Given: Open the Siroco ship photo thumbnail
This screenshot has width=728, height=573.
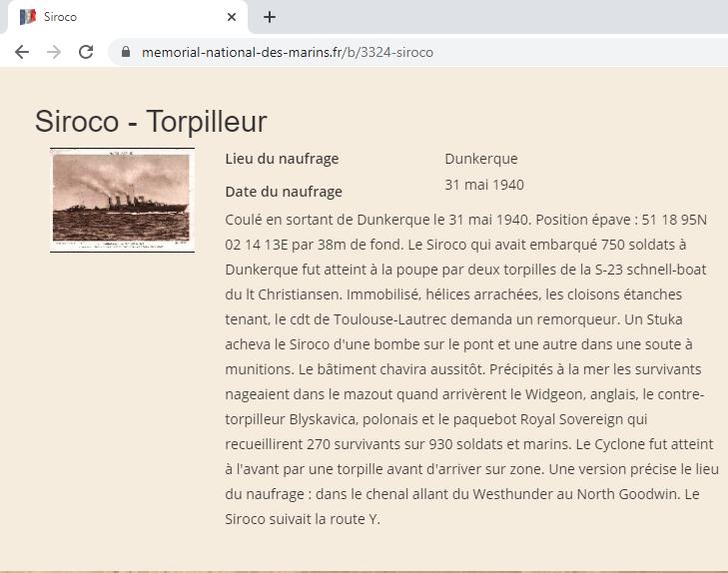Looking at the screenshot, I should 122,200.
